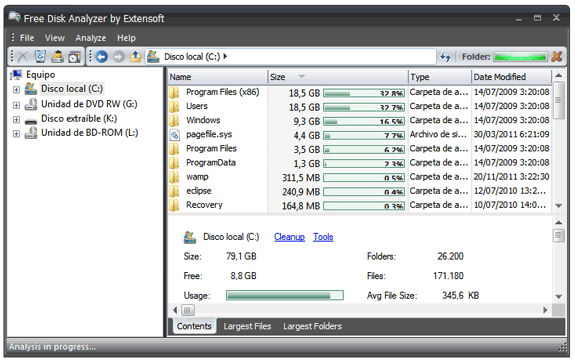Click the grey forward arrow button
This screenshot has height=363, width=575.
click(118, 56)
